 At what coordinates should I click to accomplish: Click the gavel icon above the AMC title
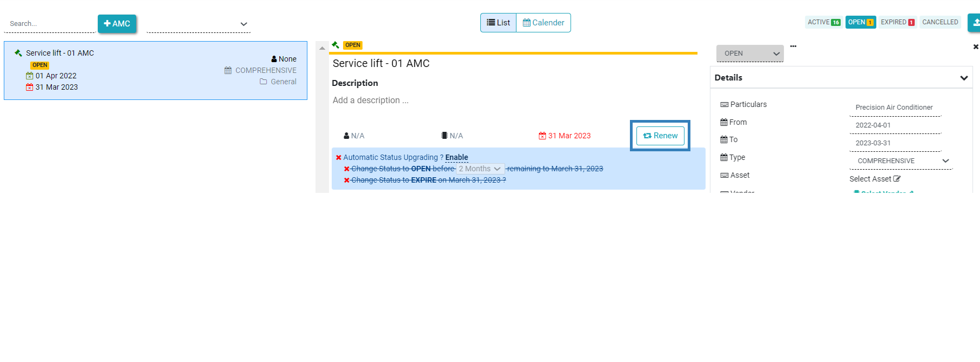[335, 45]
